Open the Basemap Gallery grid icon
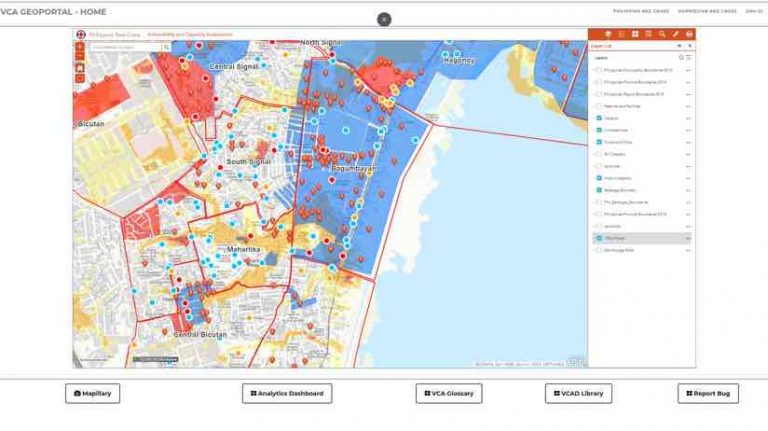This screenshot has width=768, height=431. (635, 34)
